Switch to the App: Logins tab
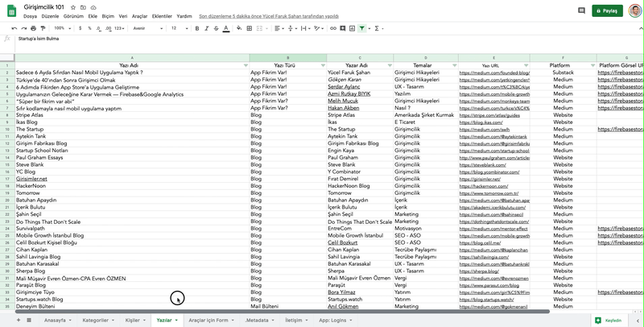Image resolution: width=644 pixels, height=327 pixels. 335,321
